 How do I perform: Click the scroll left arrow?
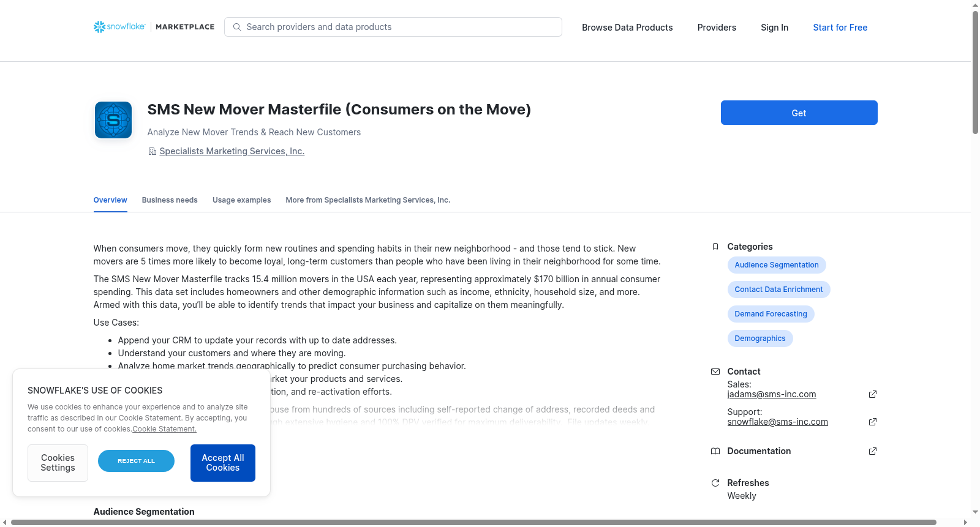tap(5, 522)
